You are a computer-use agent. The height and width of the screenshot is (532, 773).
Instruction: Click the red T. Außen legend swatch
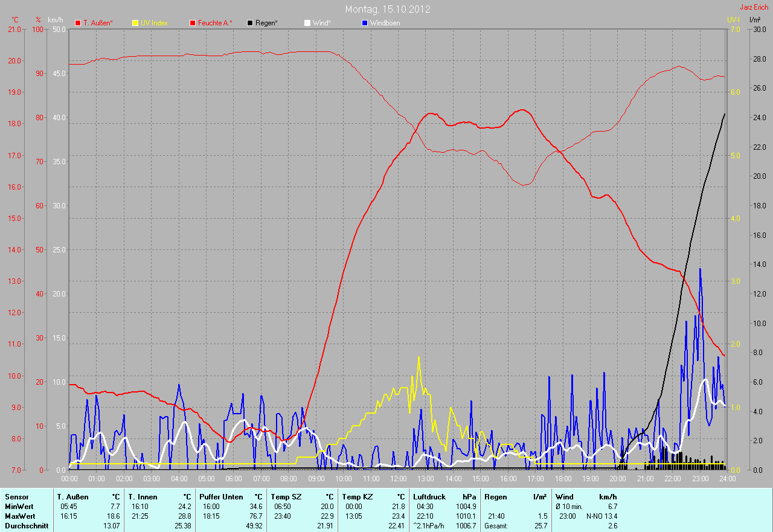(77, 23)
